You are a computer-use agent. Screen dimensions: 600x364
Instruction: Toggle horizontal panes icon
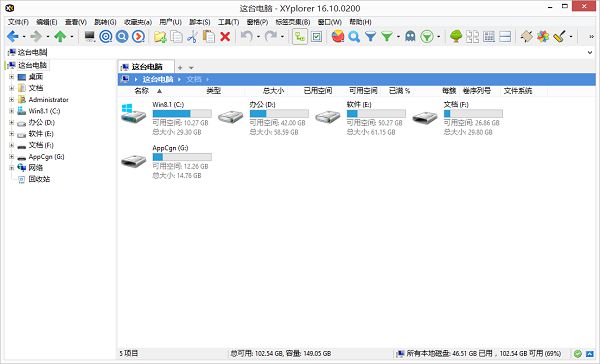[505, 36]
